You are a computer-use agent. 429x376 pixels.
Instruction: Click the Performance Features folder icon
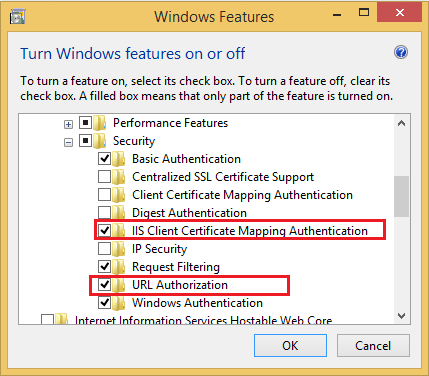[100, 123]
